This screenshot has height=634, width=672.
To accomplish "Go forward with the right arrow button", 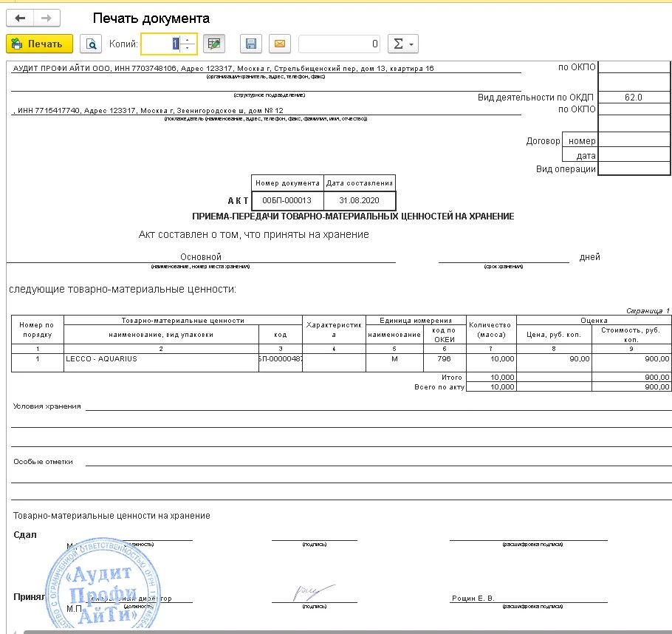I will click(47, 18).
